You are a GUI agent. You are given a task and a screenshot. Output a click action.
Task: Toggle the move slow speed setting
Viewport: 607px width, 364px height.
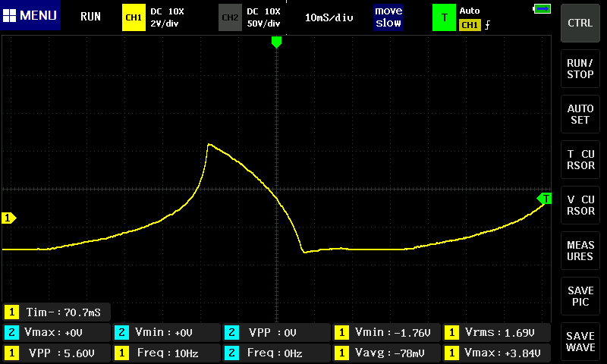[388, 17]
